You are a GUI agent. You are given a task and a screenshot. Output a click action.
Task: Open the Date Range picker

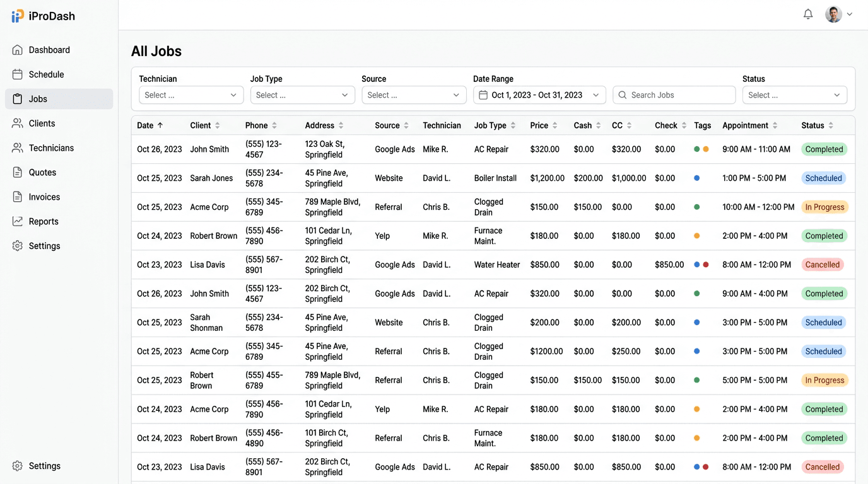(539, 95)
